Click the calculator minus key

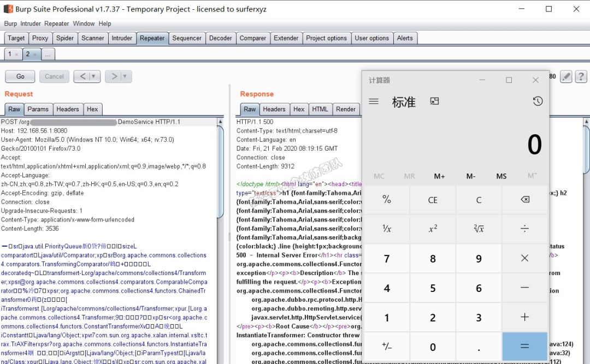click(524, 288)
